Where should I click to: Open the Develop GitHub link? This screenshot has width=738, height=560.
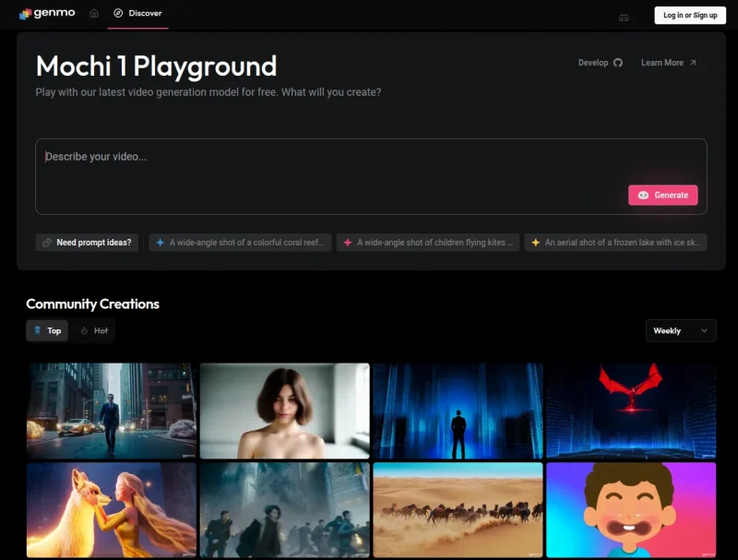(601, 63)
